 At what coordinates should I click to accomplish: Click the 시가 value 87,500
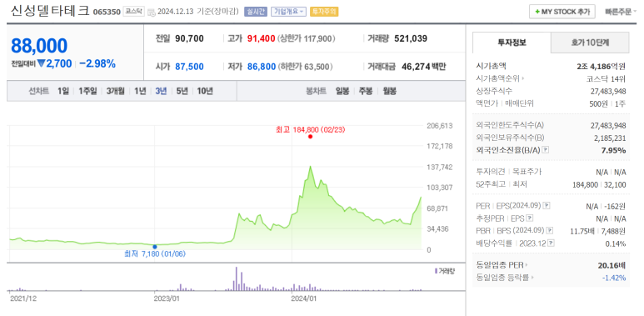tap(189, 67)
